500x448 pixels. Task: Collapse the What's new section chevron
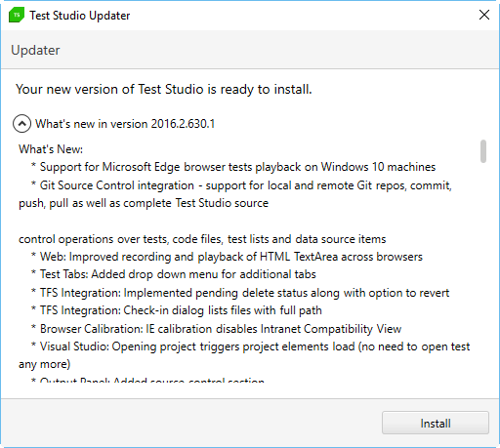coord(21,124)
